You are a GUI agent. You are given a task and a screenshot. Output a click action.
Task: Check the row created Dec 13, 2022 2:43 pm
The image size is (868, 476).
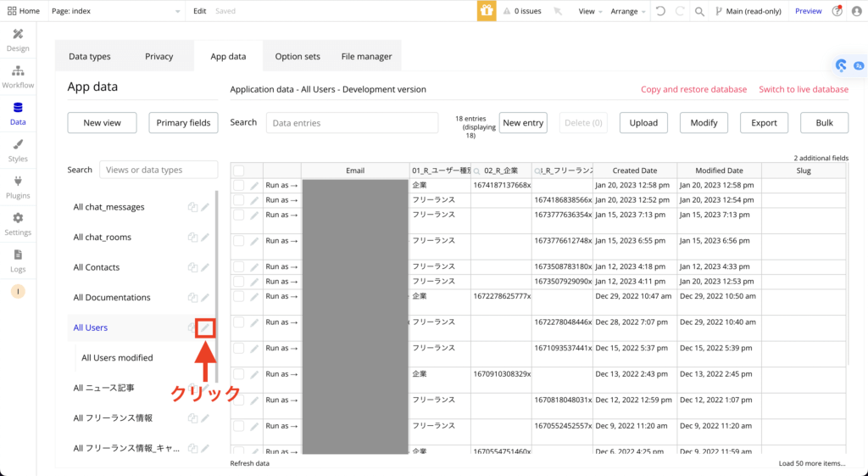tap(238, 374)
